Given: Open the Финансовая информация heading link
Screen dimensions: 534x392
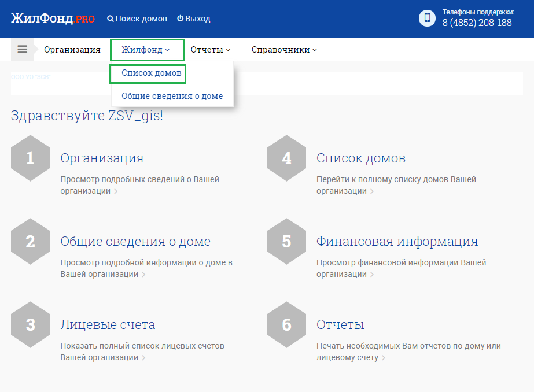Looking at the screenshot, I should (x=397, y=242).
